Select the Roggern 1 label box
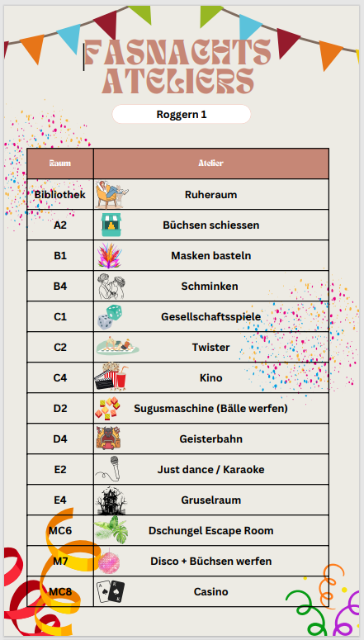 182,114
